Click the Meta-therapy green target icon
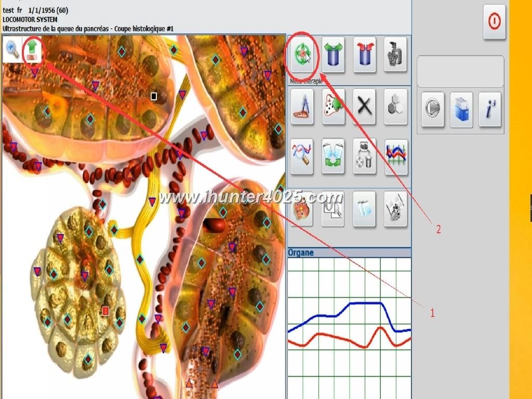 [x=301, y=55]
